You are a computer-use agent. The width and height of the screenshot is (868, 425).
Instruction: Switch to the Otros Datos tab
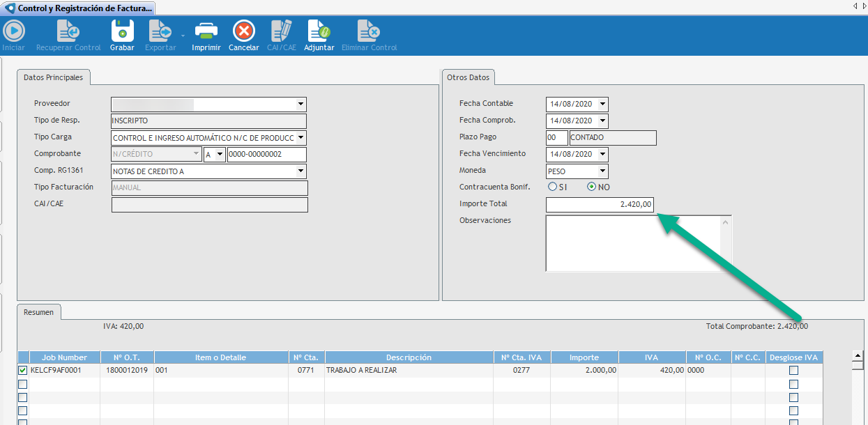[x=469, y=77]
